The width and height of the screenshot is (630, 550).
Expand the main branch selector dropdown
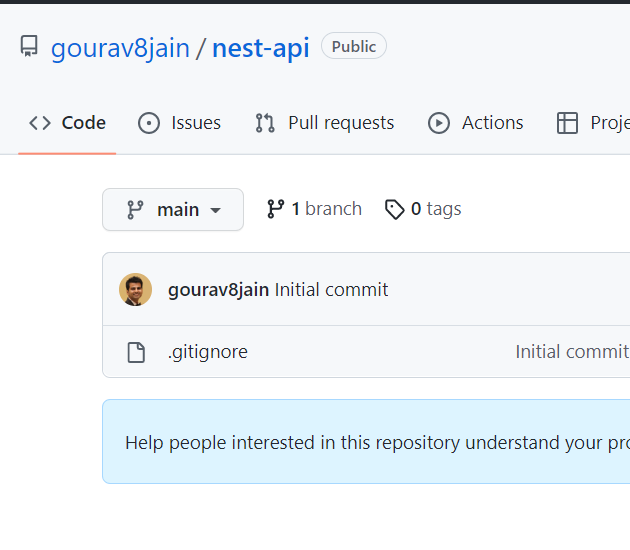click(173, 210)
